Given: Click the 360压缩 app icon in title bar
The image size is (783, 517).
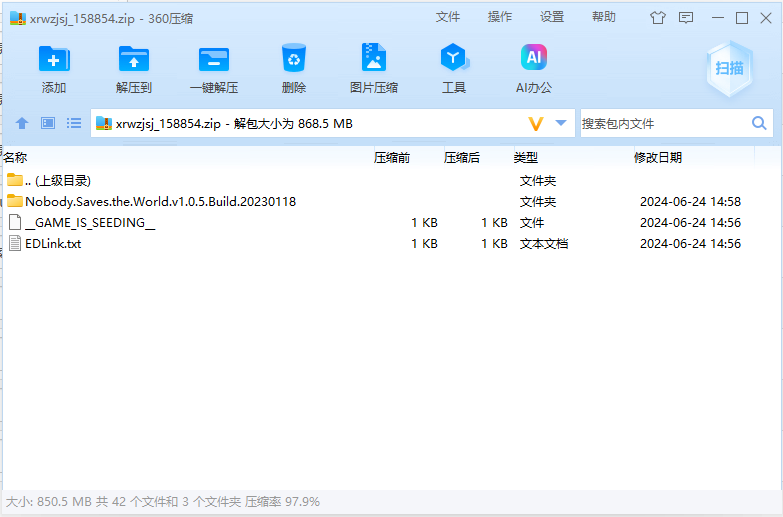Looking at the screenshot, I should tap(17, 18).
